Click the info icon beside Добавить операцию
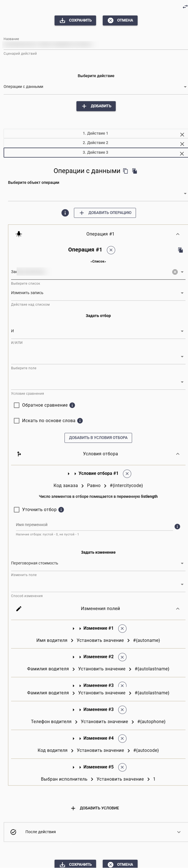This screenshot has height=868, width=188. (x=65, y=213)
